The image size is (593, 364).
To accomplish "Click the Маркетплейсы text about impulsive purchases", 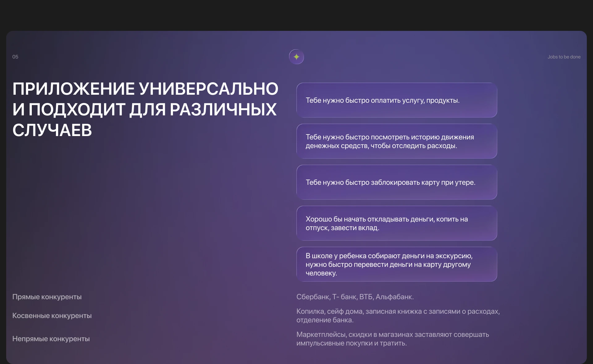I will (392, 338).
